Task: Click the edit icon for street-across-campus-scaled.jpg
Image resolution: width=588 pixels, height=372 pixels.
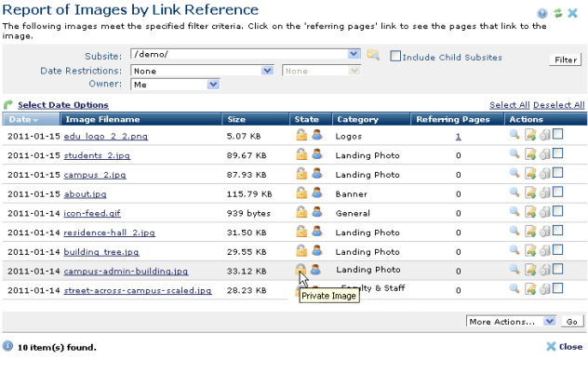Action: tap(529, 290)
